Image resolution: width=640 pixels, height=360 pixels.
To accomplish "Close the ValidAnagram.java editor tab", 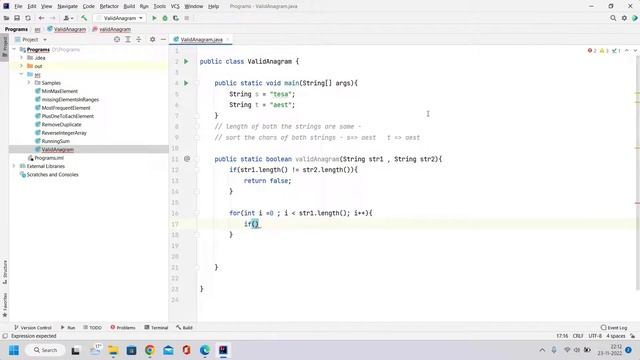I will (228, 40).
